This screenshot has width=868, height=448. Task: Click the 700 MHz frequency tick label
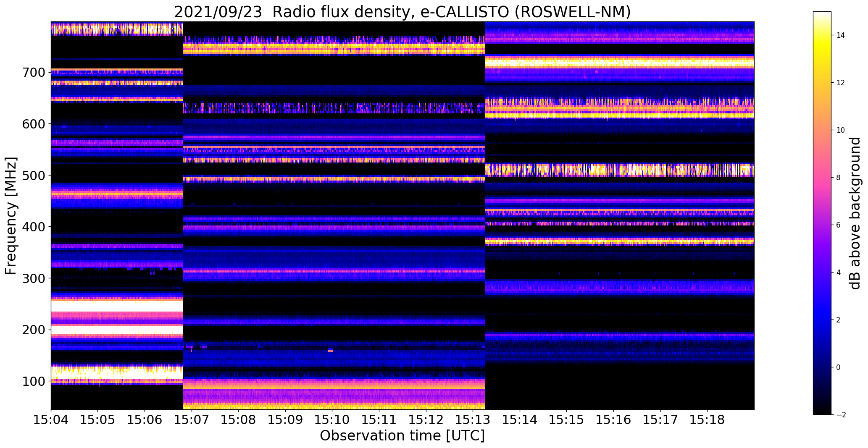pos(34,72)
